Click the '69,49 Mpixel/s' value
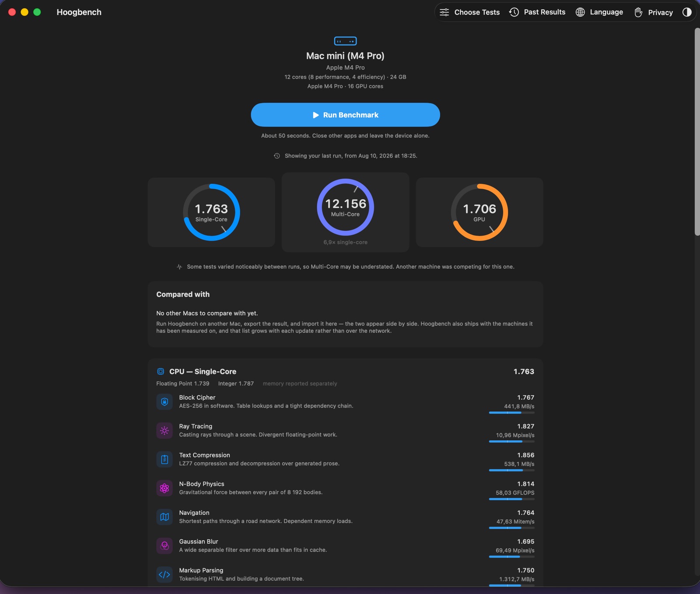Viewport: 700px width, 594px height. click(515, 551)
